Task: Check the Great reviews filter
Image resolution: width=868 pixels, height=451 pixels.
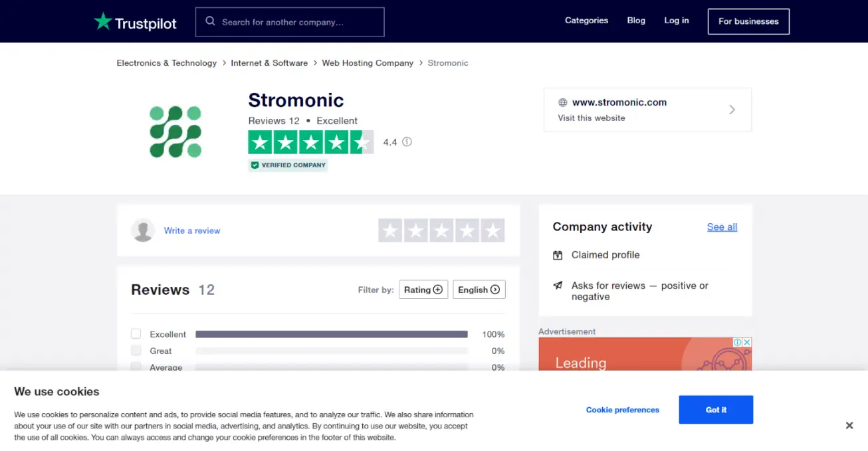Action: tap(136, 350)
